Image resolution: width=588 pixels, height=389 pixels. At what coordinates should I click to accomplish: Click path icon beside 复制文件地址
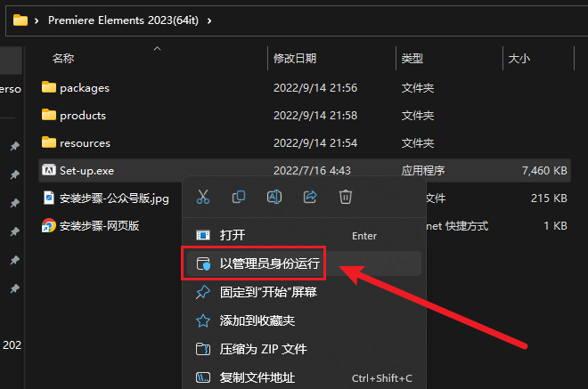coord(203,377)
